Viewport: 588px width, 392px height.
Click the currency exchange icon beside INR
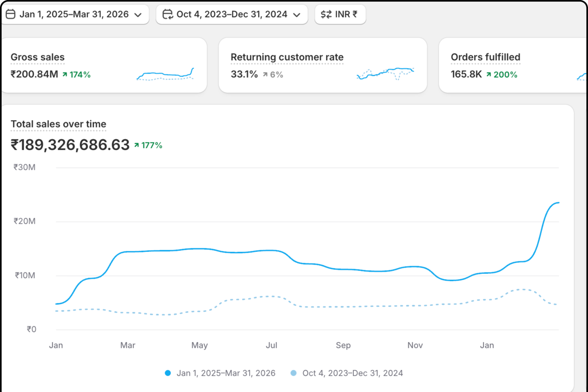325,14
